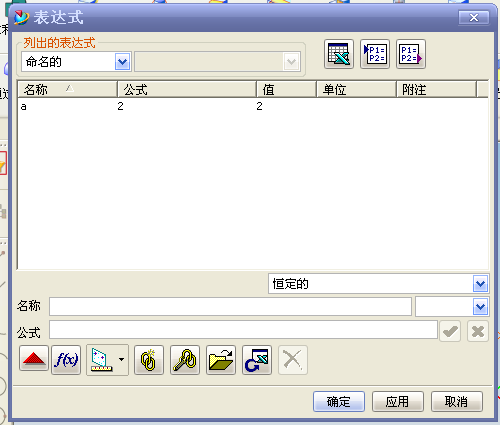The height and width of the screenshot is (425, 500).
Task: Click the 公式 column header
Action: pos(187,89)
